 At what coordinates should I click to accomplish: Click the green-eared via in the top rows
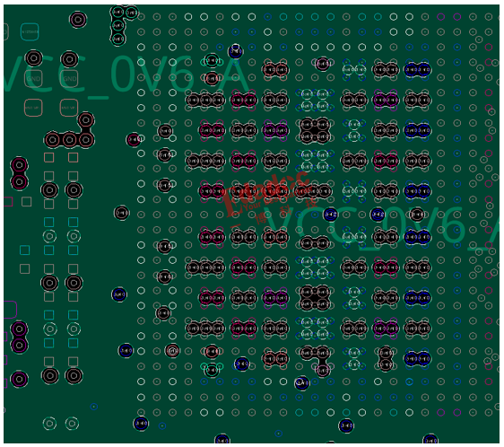point(212,61)
